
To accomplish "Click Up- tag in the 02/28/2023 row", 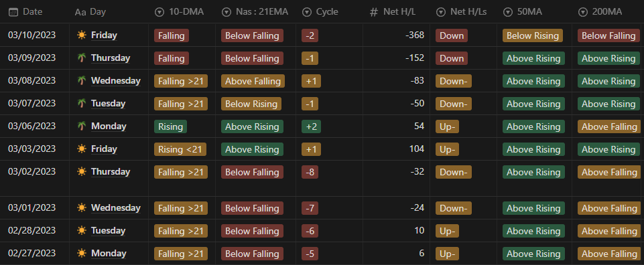I will point(447,231).
